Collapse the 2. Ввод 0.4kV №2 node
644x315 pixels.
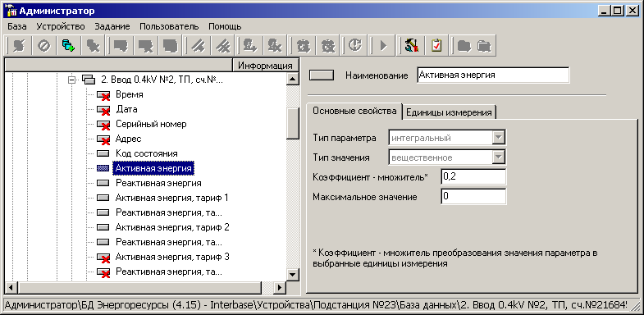72,80
